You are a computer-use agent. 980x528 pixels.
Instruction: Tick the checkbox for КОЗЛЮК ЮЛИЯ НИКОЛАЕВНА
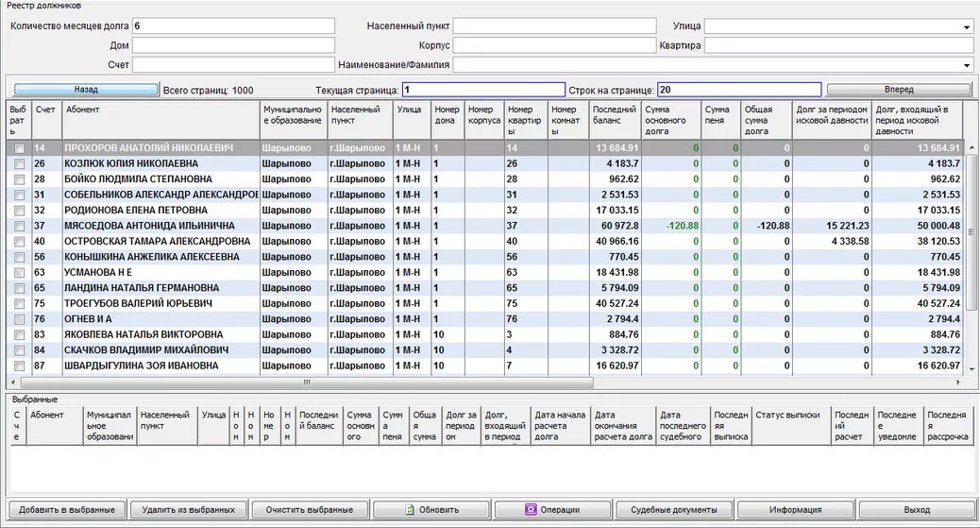pyautogui.click(x=20, y=164)
